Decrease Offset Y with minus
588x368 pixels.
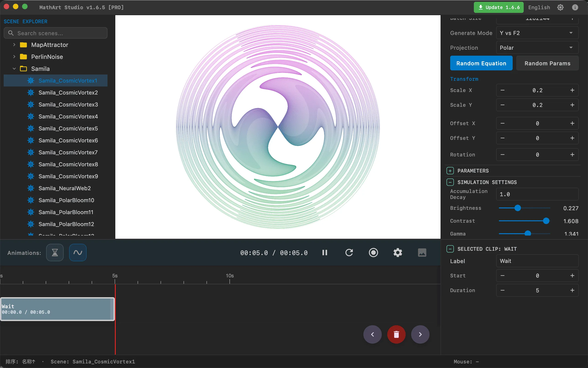pyautogui.click(x=503, y=138)
